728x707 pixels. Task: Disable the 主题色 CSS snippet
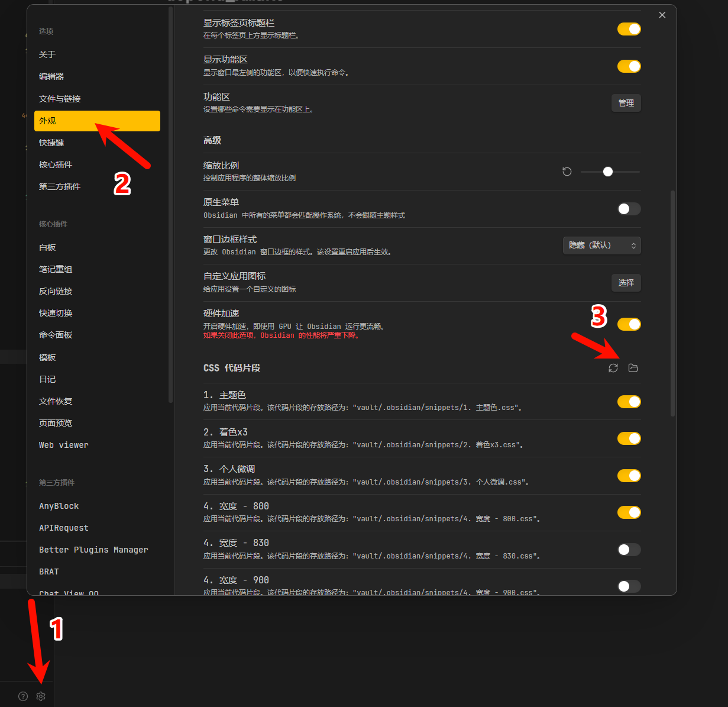coord(629,402)
